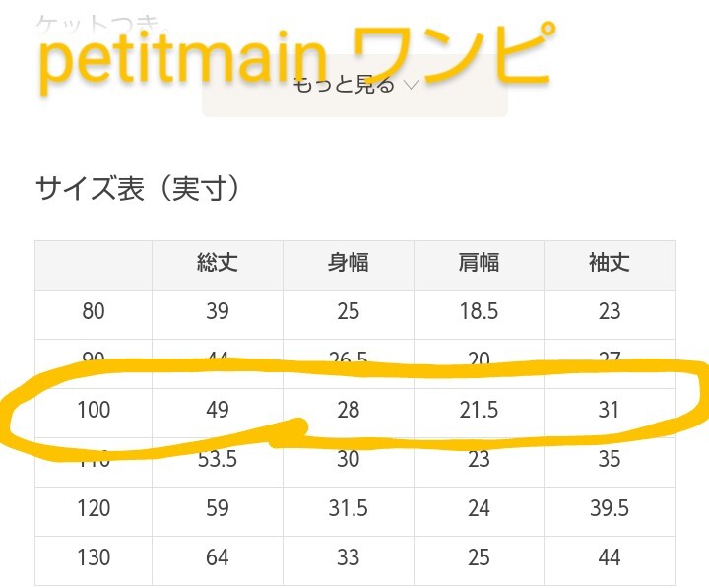The width and height of the screenshot is (709, 588).
Task: Select the size 80 row label
Action: click(x=94, y=312)
